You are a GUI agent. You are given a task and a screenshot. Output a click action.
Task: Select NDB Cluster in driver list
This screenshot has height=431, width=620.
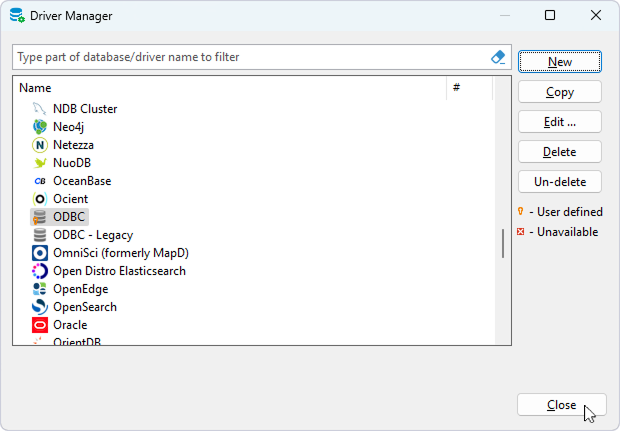(x=84, y=109)
